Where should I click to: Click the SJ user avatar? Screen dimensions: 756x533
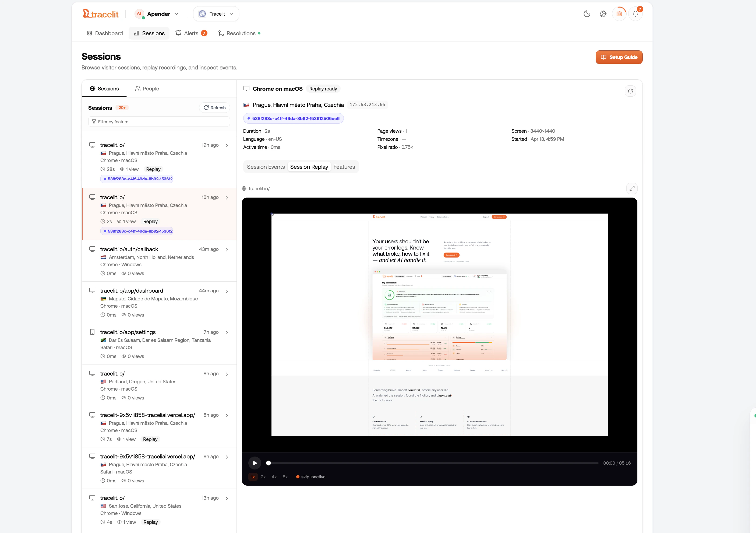point(139,14)
